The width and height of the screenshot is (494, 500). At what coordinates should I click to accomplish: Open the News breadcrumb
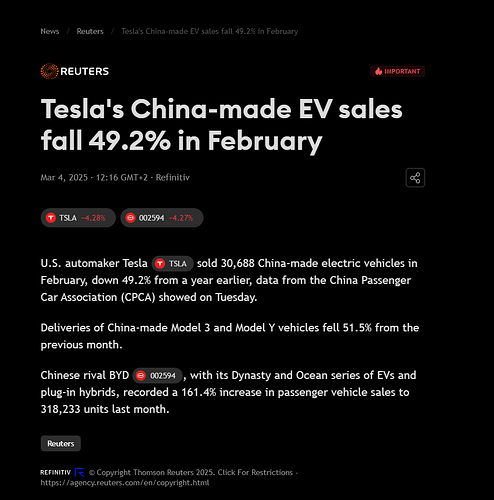pos(50,31)
